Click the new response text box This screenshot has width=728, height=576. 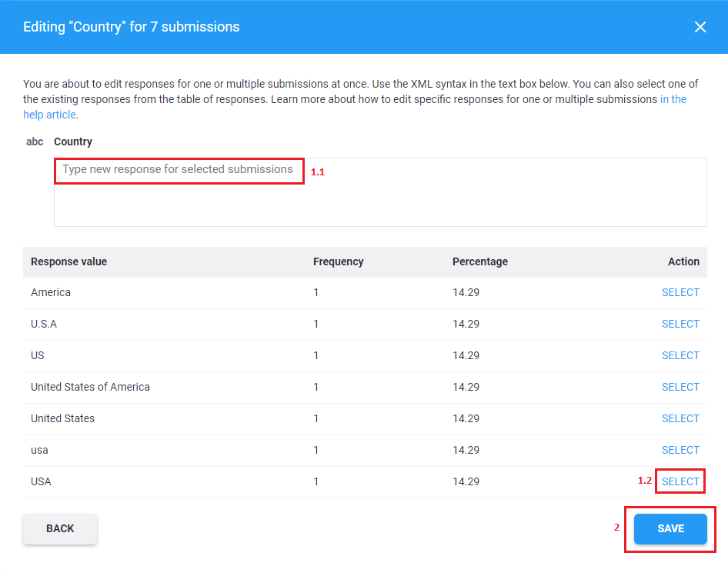[379, 192]
